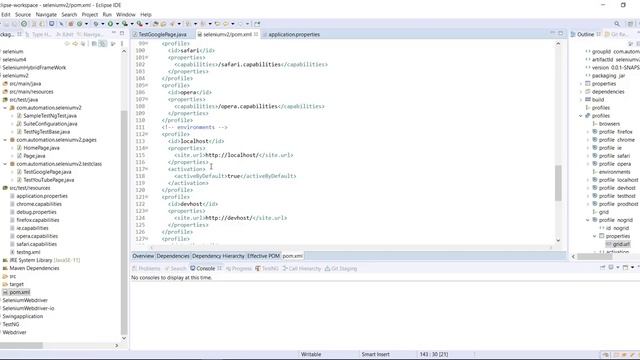
Task: Click the Debug bug icon in toolbar
Action: [x=96, y=24]
